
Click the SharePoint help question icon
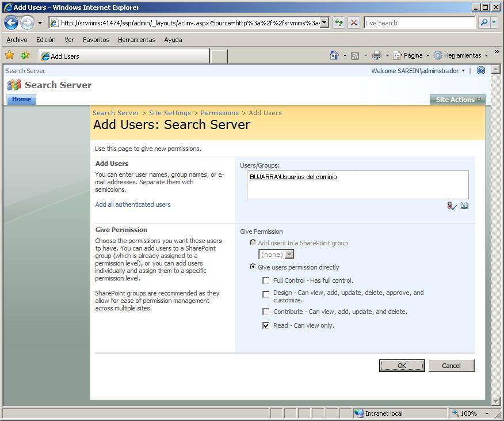pos(481,70)
